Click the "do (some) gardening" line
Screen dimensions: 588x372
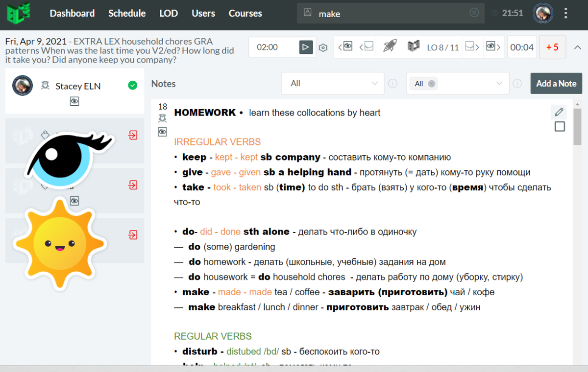pyautogui.click(x=224, y=247)
